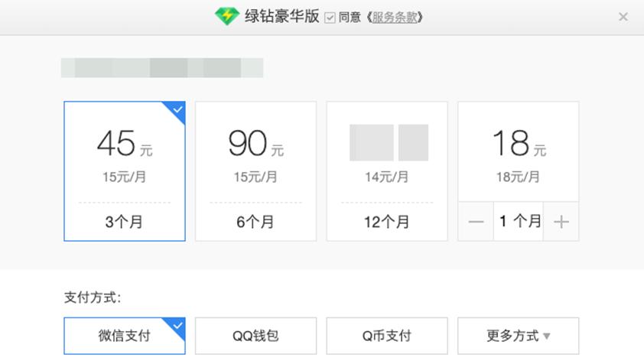Select the 12个月 14元/月 plan card
Screen dimensions: 644x364
[x=387, y=171]
